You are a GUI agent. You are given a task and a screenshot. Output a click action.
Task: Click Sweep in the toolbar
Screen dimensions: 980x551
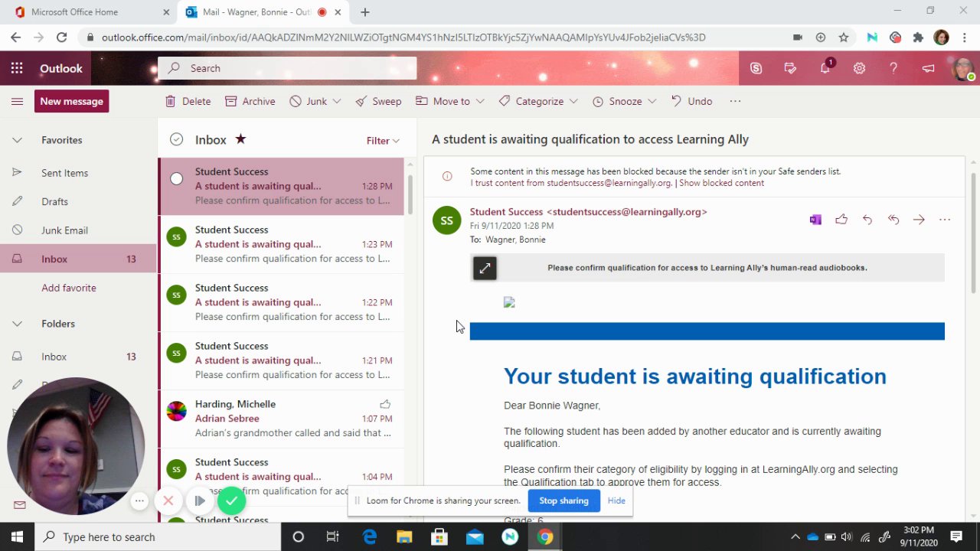[x=378, y=101]
